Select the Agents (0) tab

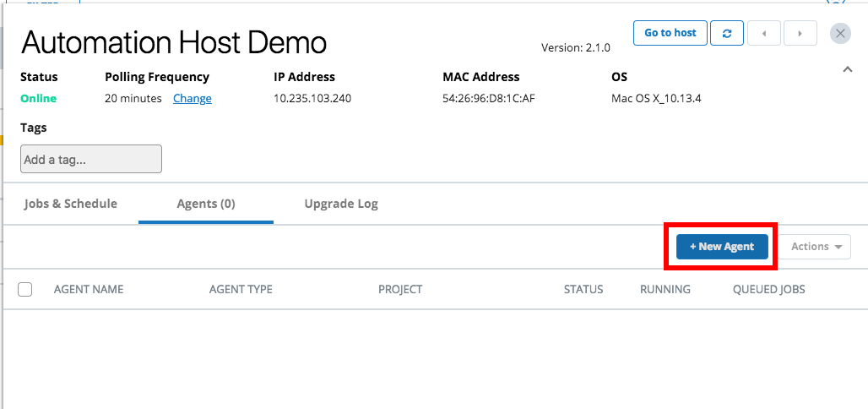[x=206, y=204]
